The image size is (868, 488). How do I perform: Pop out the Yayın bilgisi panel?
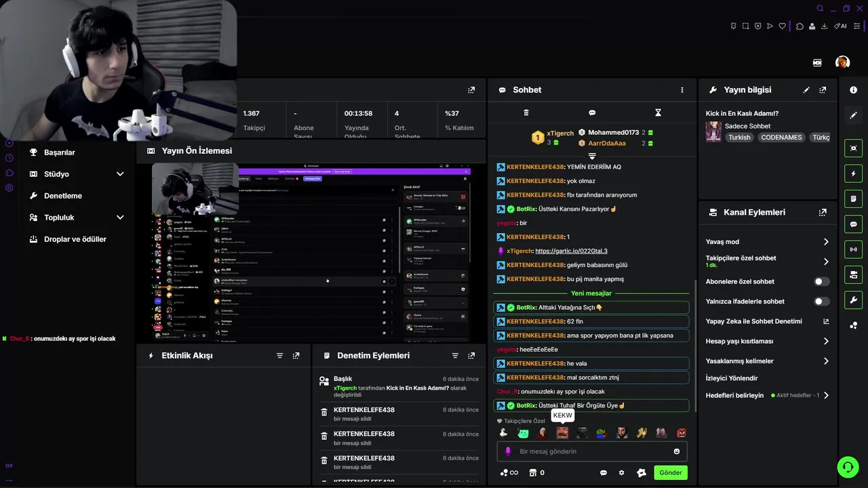coord(823,89)
